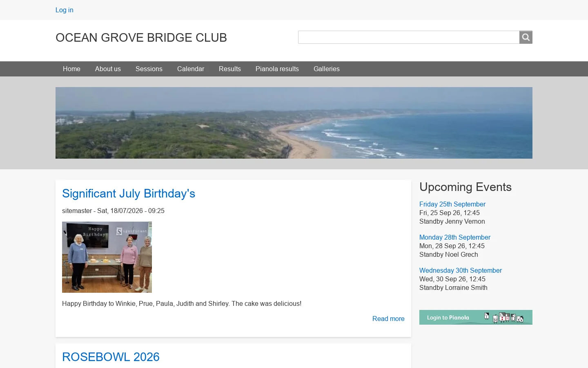Open the Pianola results menu item

[x=277, y=69]
